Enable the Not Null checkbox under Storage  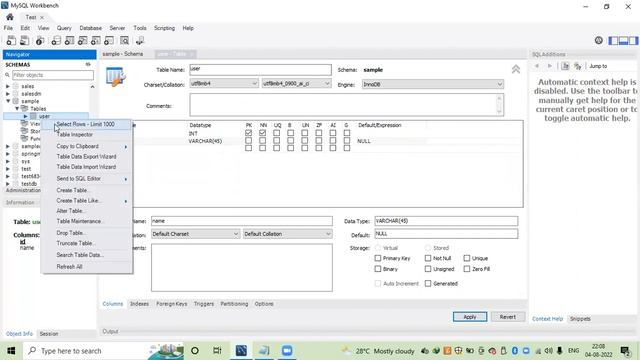pos(428,258)
